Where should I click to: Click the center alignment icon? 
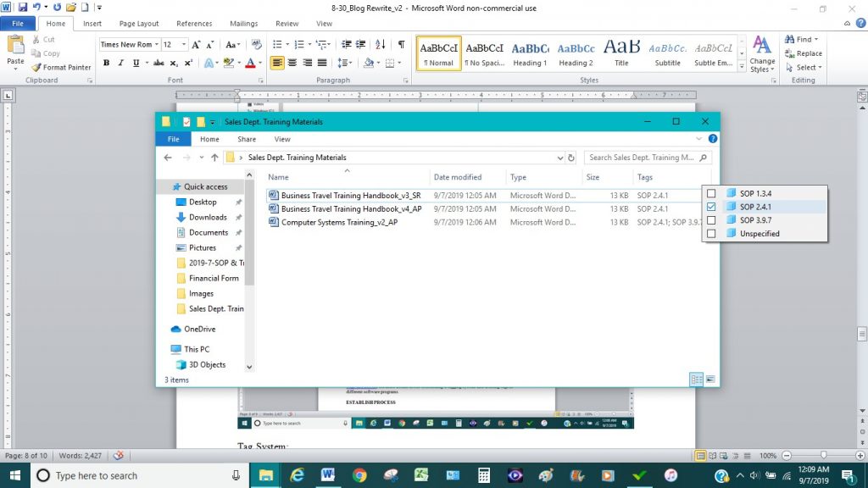(x=292, y=63)
